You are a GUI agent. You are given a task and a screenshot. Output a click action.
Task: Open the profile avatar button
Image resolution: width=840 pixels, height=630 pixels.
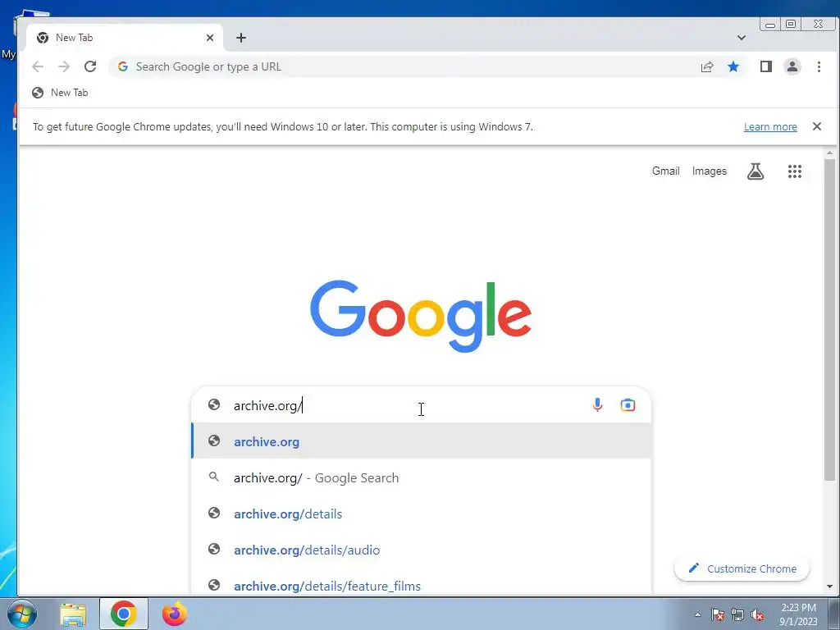point(792,66)
